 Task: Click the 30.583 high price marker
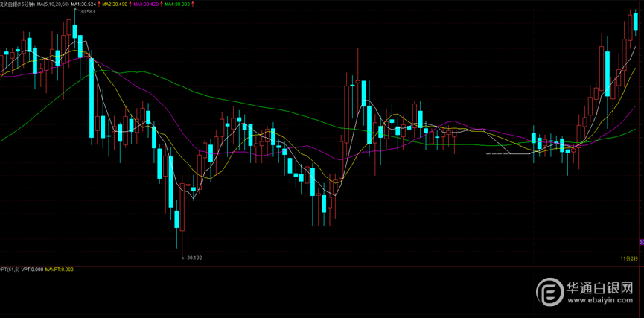(86, 13)
